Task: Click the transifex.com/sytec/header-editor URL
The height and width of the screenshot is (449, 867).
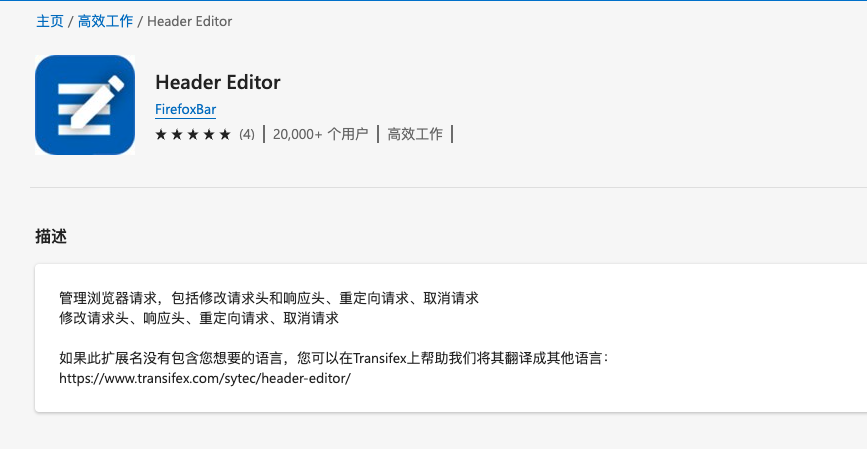Action: [x=205, y=378]
